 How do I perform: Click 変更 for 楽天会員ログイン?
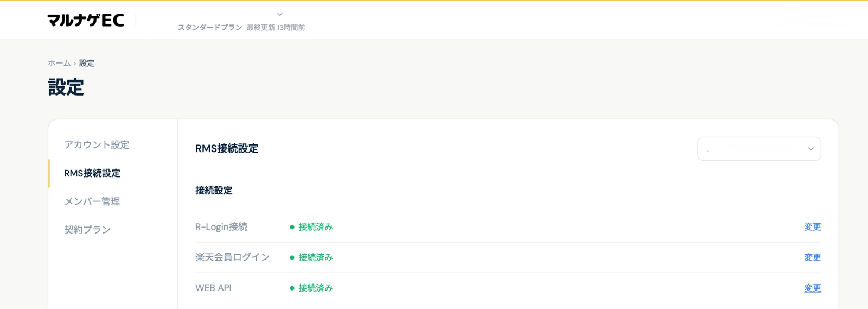click(x=812, y=257)
